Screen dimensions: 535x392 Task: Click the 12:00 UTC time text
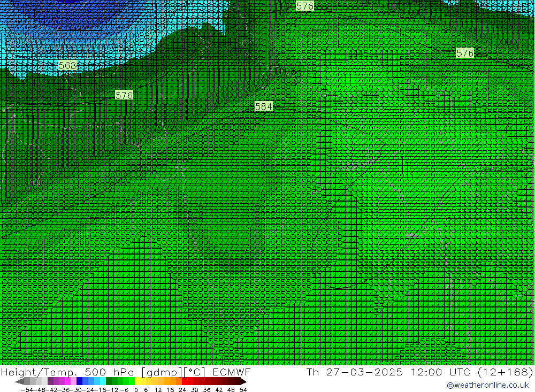[440, 372]
